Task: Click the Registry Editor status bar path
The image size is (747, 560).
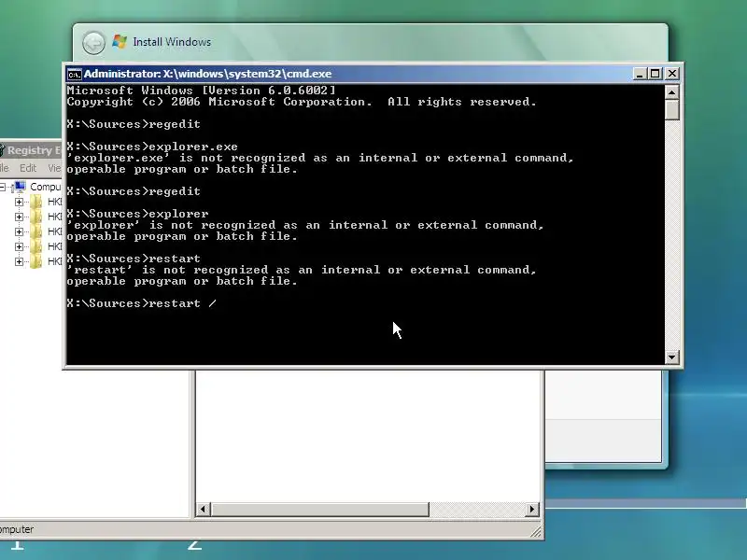Action: pyautogui.click(x=17, y=529)
